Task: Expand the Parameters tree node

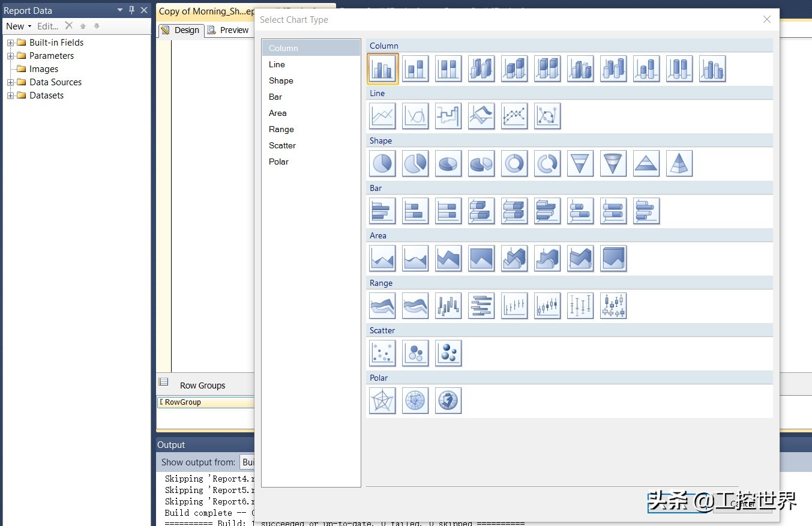Action: coord(10,56)
